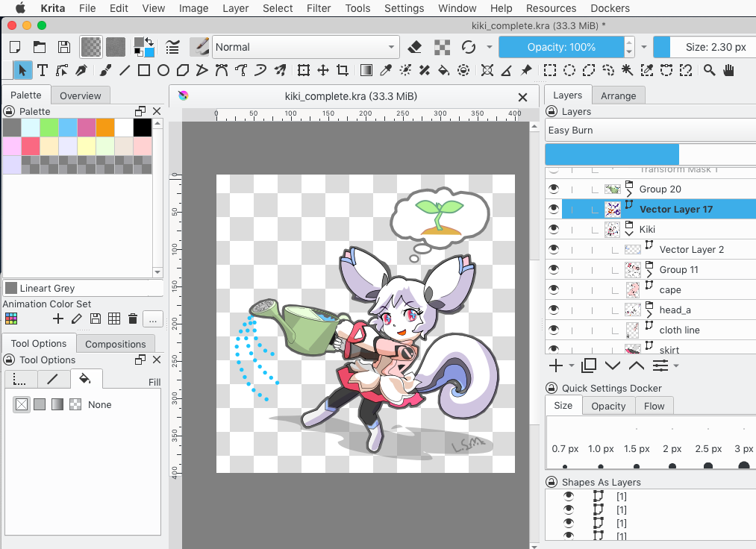This screenshot has width=756, height=549.
Task: Click the orange swatch in the palette
Action: 105,128
